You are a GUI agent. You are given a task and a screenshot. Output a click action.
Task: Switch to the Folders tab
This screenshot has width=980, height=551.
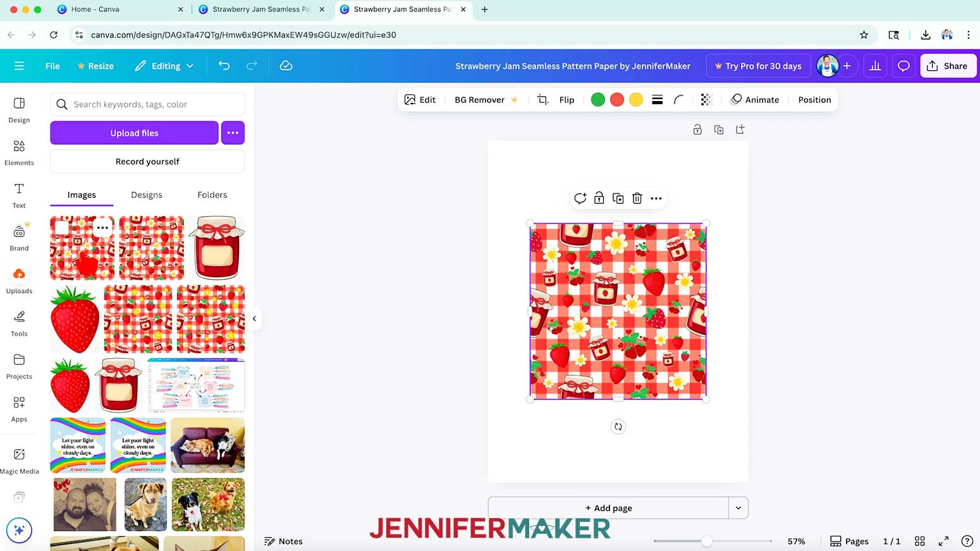[212, 195]
